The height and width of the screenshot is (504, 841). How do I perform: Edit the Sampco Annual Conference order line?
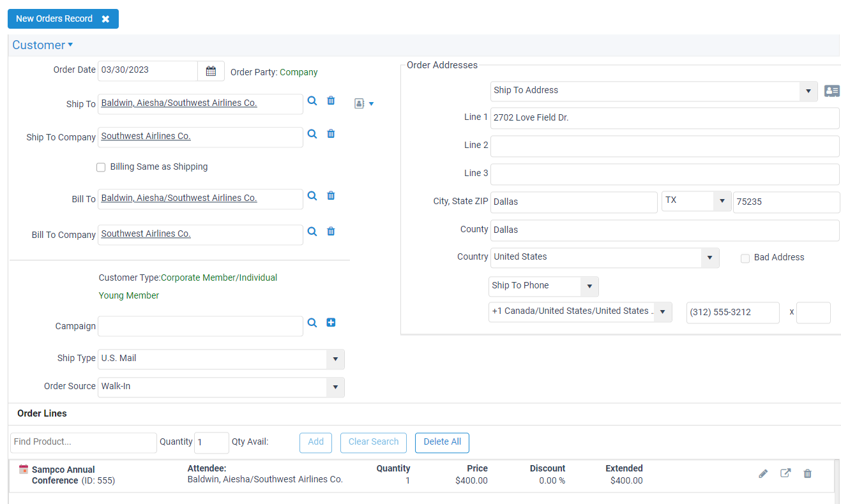pyautogui.click(x=763, y=473)
